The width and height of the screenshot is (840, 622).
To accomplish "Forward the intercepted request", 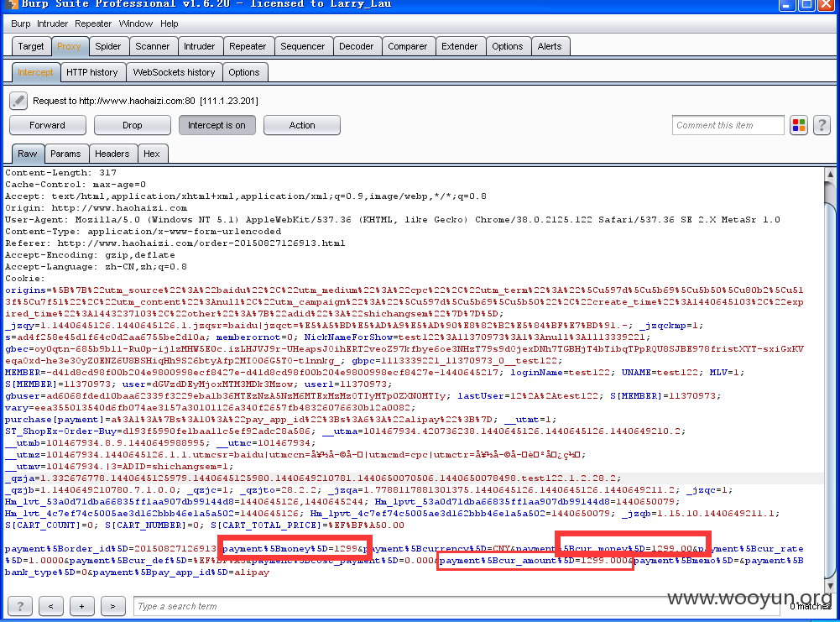I will [x=47, y=125].
